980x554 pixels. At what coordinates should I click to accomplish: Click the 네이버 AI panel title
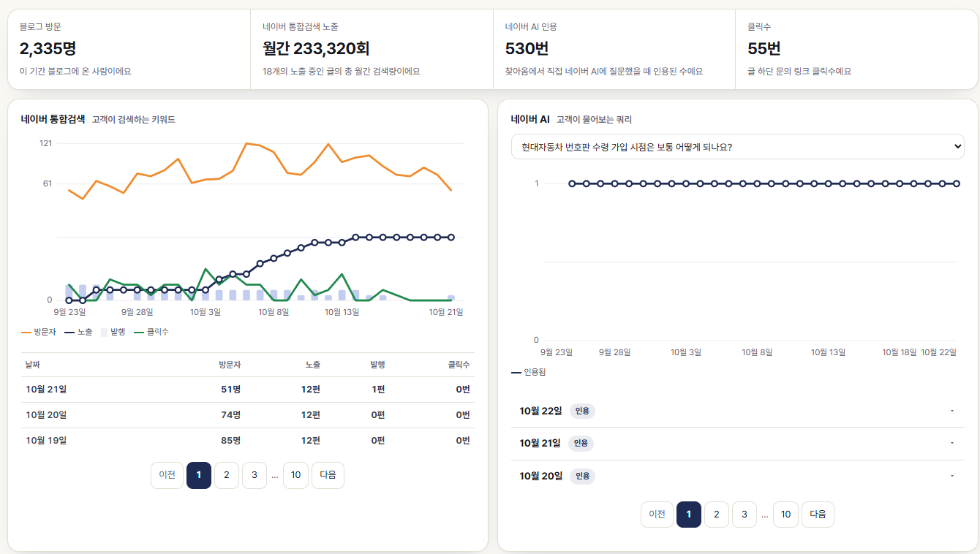pos(530,119)
